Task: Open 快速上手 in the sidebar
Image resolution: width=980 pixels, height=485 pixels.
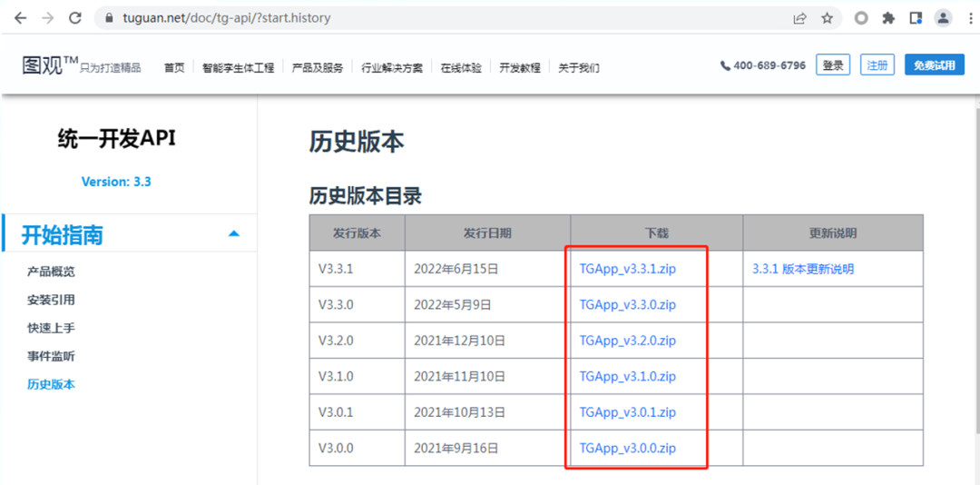Action: [51, 328]
